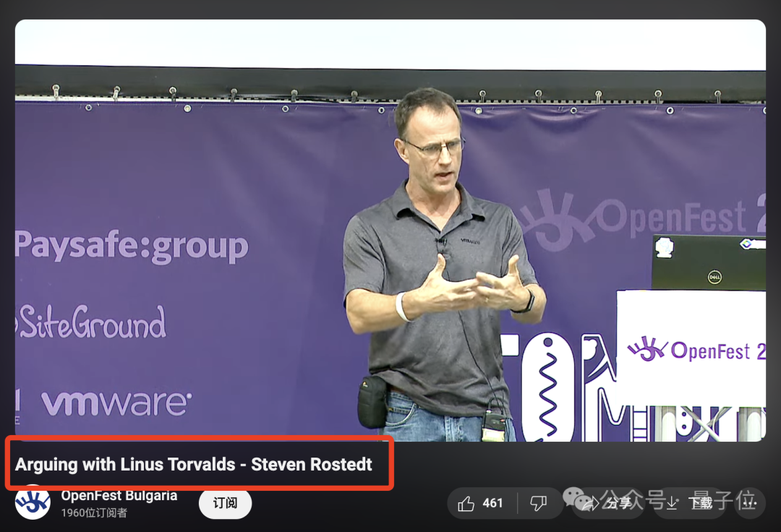The image size is (781, 532).
Task: Click the WeChat logo in the watermark
Action: pos(579,498)
